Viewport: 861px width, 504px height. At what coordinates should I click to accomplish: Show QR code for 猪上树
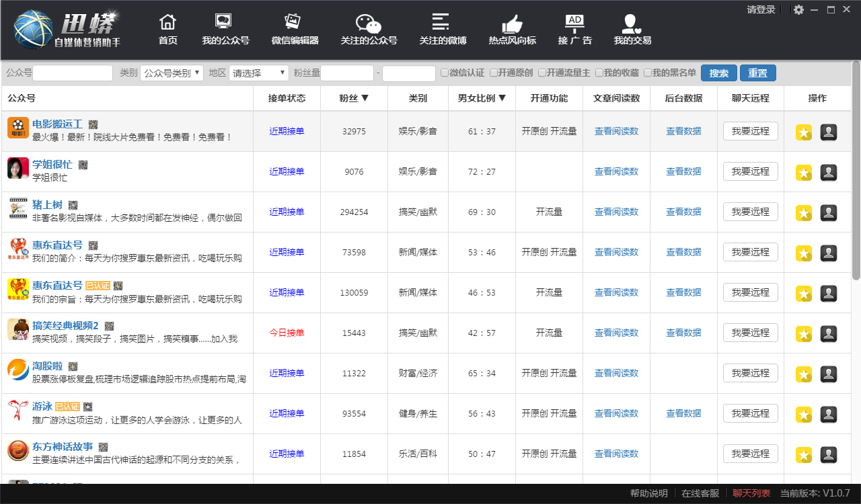[73, 205]
